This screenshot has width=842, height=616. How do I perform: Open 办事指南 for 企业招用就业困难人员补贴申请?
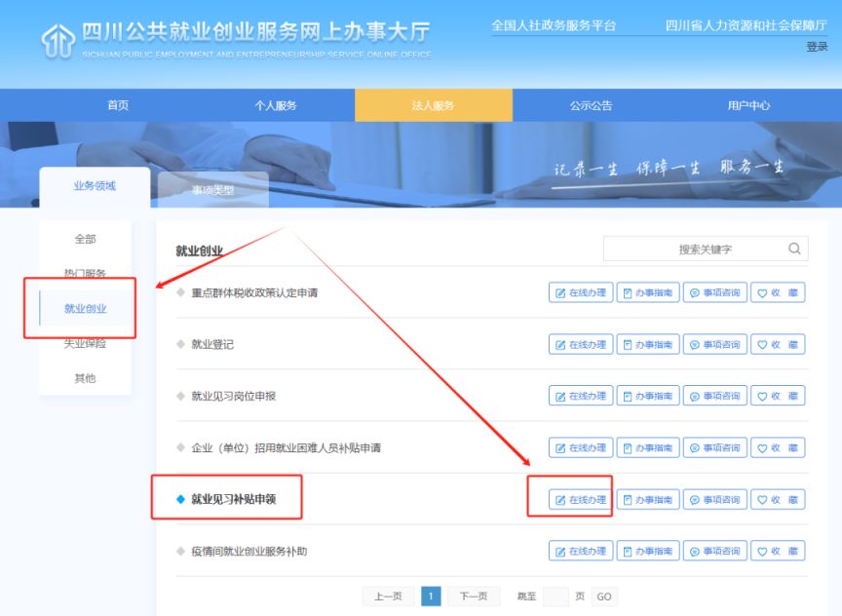(x=647, y=448)
